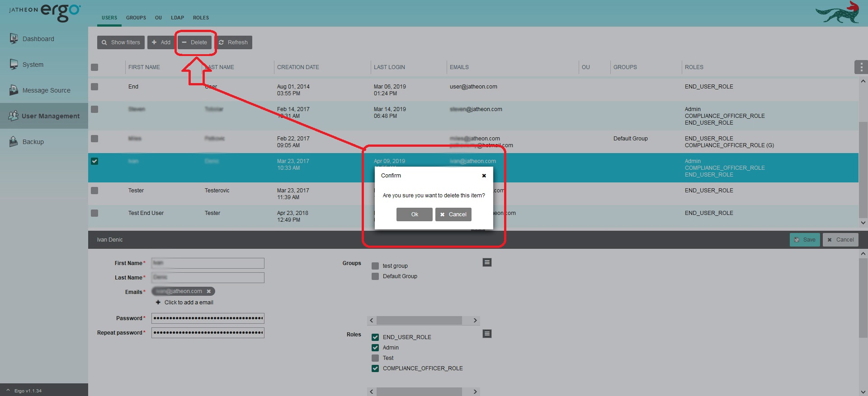This screenshot has height=396, width=868.
Task: Remove the jatheon.com email chip
Action: (x=209, y=291)
